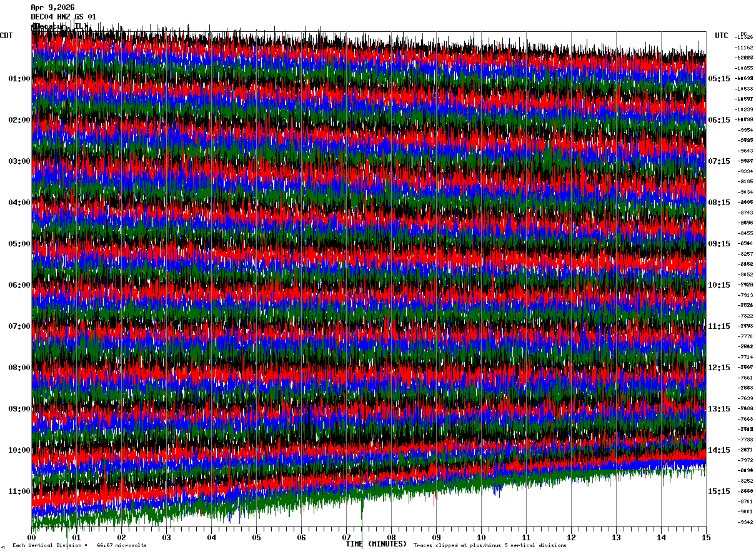Click the 13:15 UTC time label
Screen dimensions: 756x554
[x=719, y=409]
